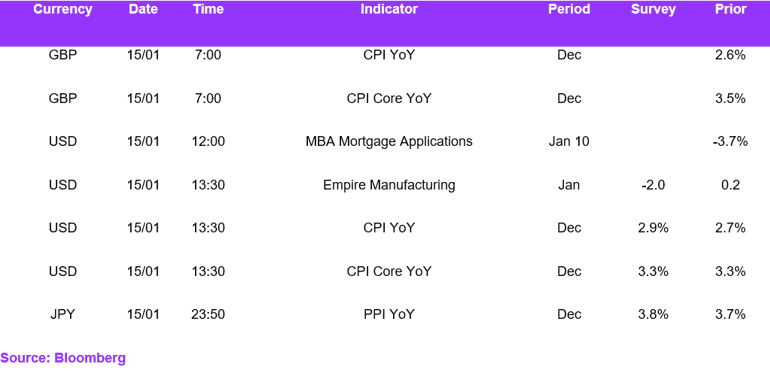Click the Prior column header

coord(731,9)
